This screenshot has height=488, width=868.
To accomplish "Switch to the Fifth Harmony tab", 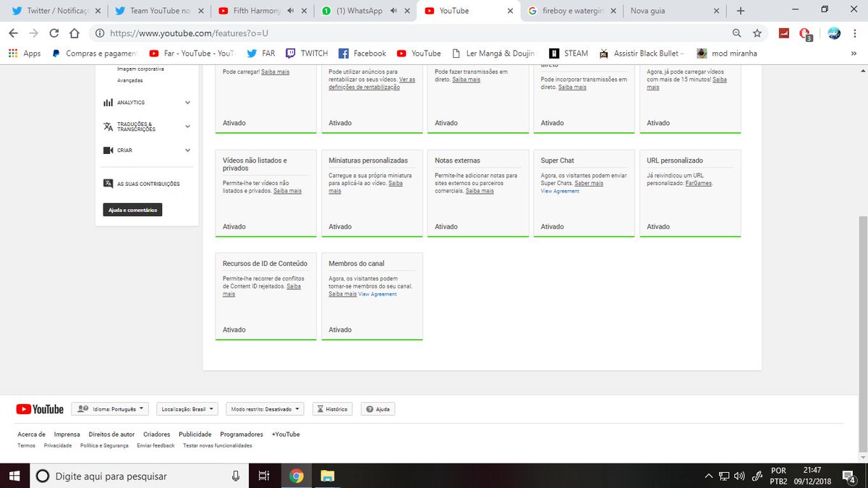I will [263, 11].
